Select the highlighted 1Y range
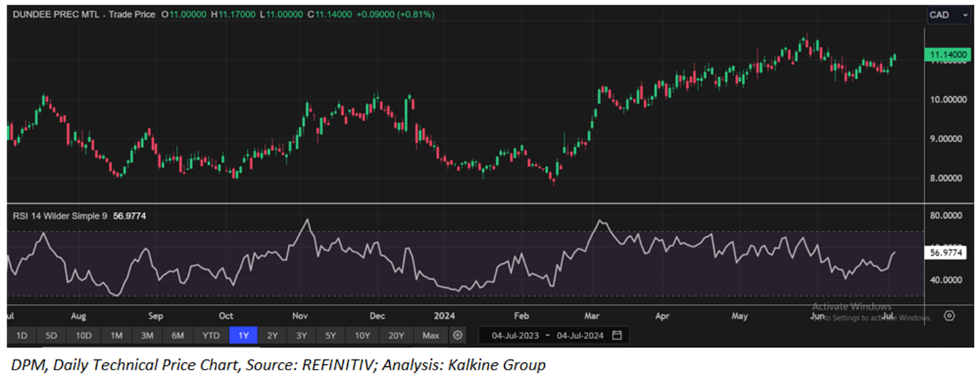Image resolution: width=980 pixels, height=377 pixels. pyautogui.click(x=243, y=335)
